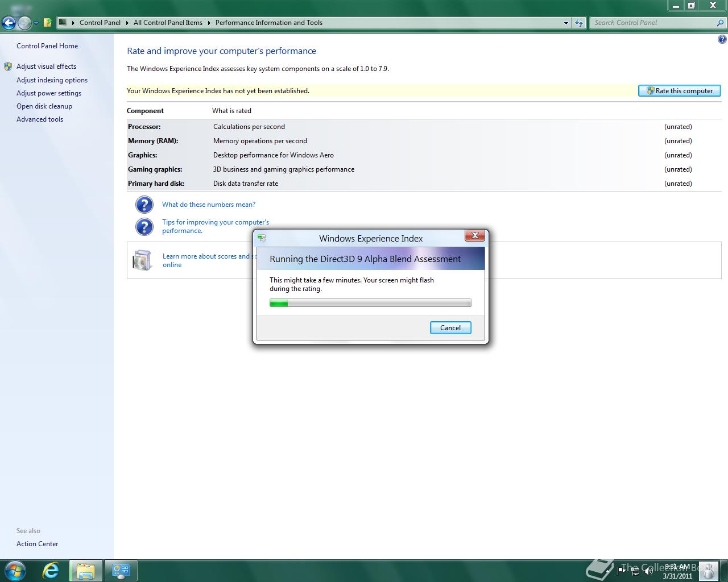Select the Gaming graphics row label
Viewport: 728px width, 582px height.
point(155,169)
